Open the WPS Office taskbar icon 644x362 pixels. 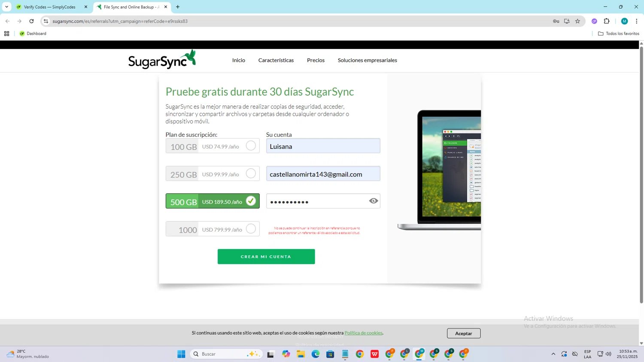(x=375, y=354)
